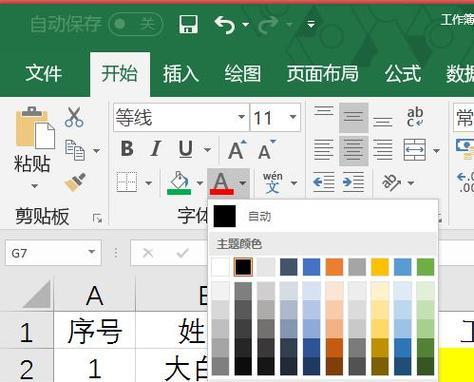Open the Undo history dropdown arrow
Viewport: 474px width, 382px height.
pyautogui.click(x=246, y=25)
